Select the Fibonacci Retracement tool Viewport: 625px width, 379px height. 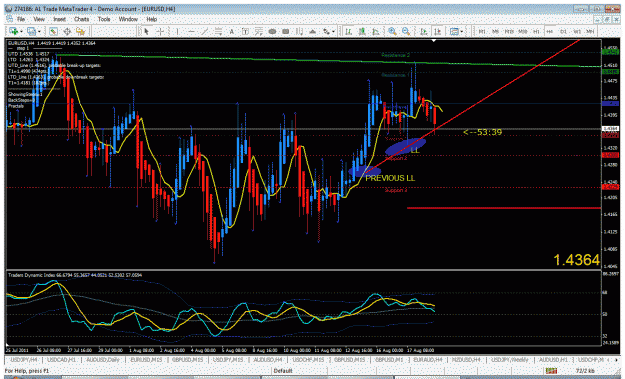click(259, 31)
